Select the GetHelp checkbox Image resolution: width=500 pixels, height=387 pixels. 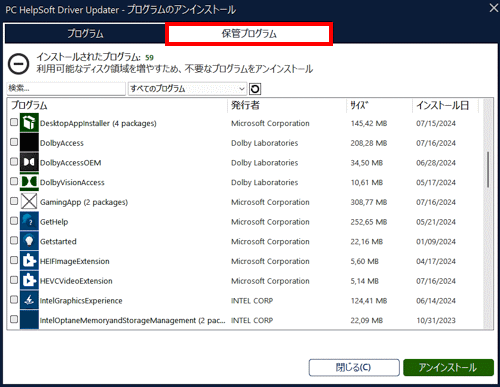(x=14, y=221)
